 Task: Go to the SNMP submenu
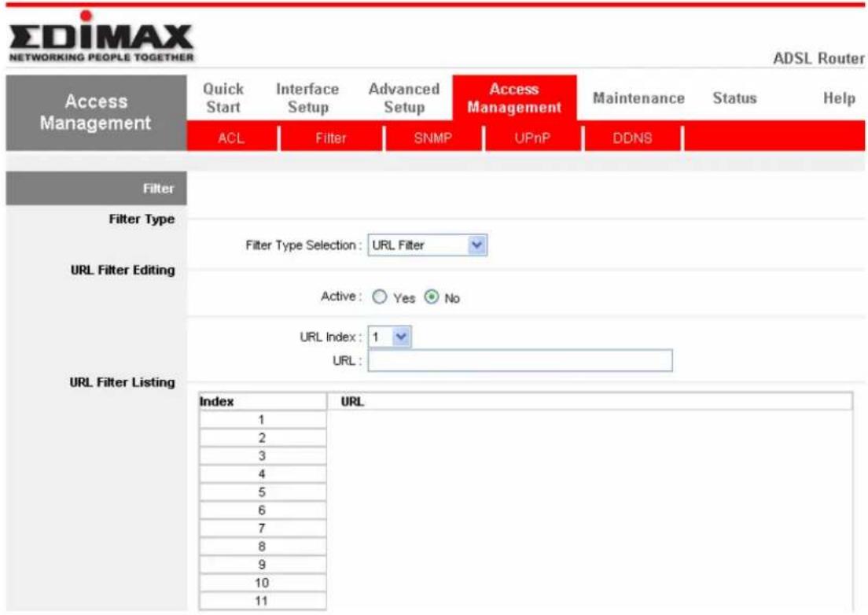tap(433, 138)
